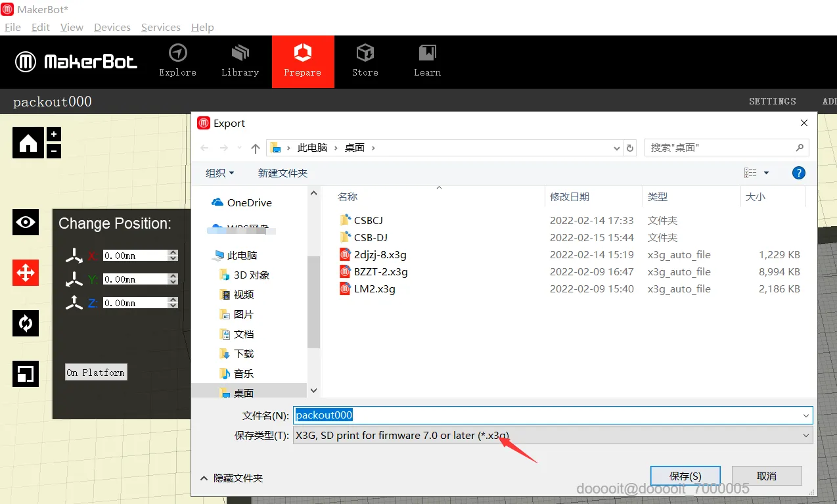Screen dimensions: 837x504
Task: Open the View menu
Action: point(72,27)
